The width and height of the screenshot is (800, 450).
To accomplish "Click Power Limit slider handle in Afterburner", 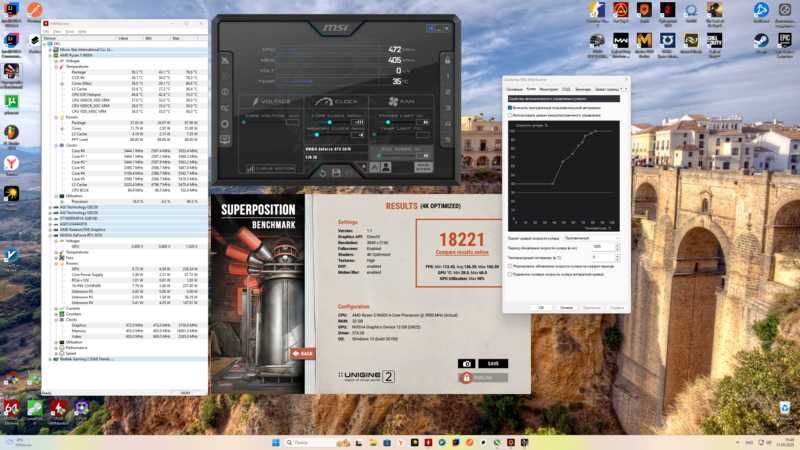I will tap(388, 122).
